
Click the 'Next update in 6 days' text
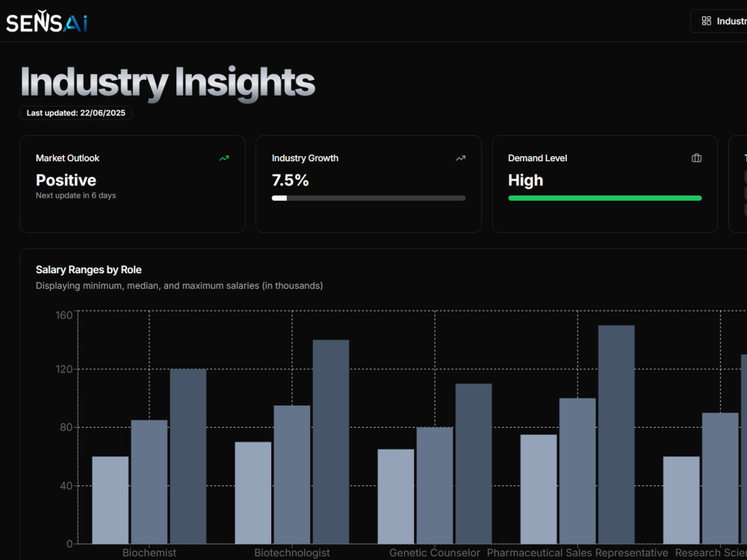(x=75, y=195)
